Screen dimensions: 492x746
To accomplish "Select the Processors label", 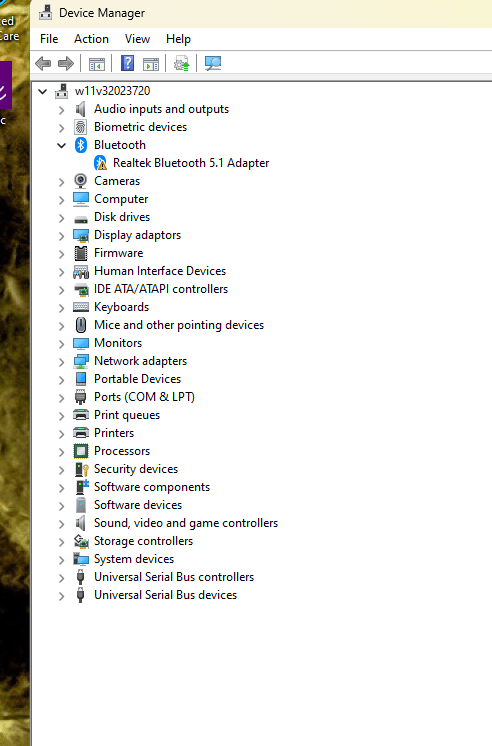I will (x=122, y=451).
